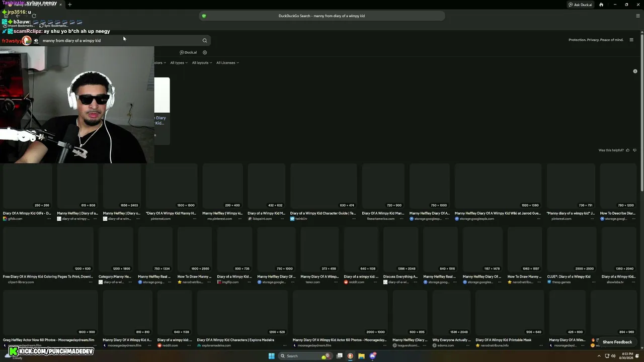Open 'Diary Of A Wimpy Kid GIFs' result
Viewport: 644px width, 362px height.
27,213
